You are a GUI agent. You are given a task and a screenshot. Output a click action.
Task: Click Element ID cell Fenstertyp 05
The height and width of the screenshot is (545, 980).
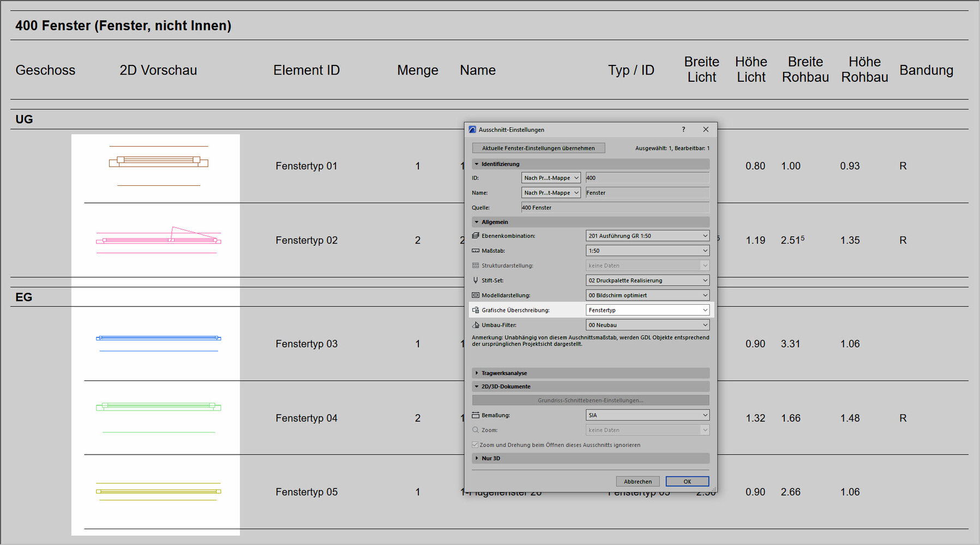[x=306, y=492]
